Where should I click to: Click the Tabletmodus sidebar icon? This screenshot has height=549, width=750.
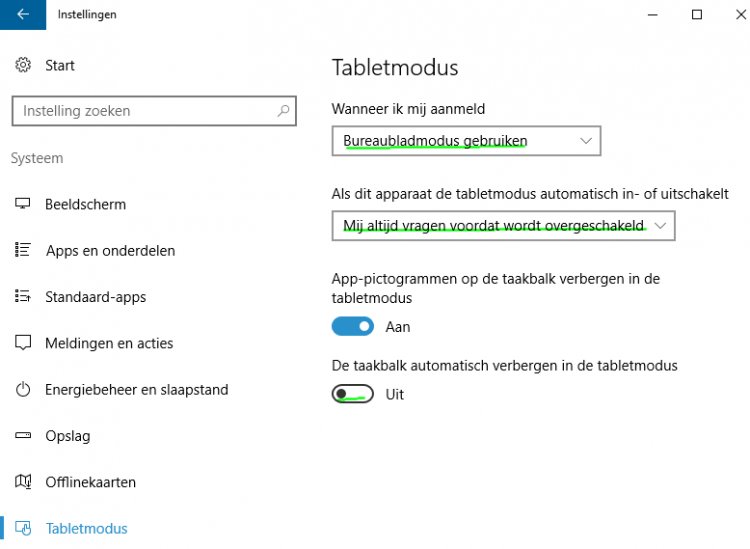tap(23, 528)
